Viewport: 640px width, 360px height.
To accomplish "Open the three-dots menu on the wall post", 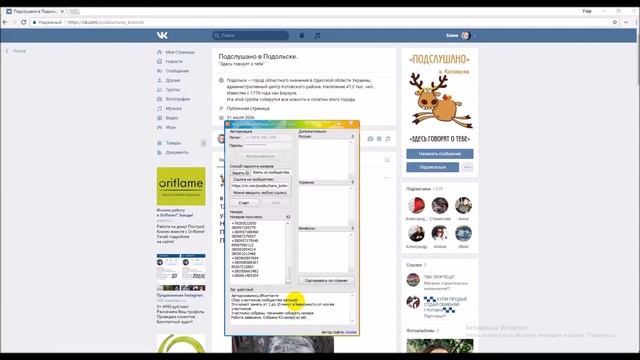I will [387, 178].
